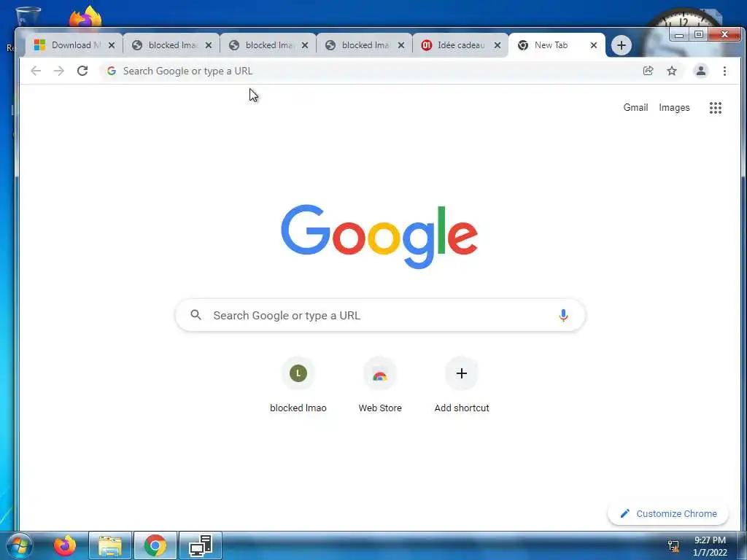The image size is (747, 560).
Task: Open File Explorer from the taskbar
Action: (x=110, y=545)
